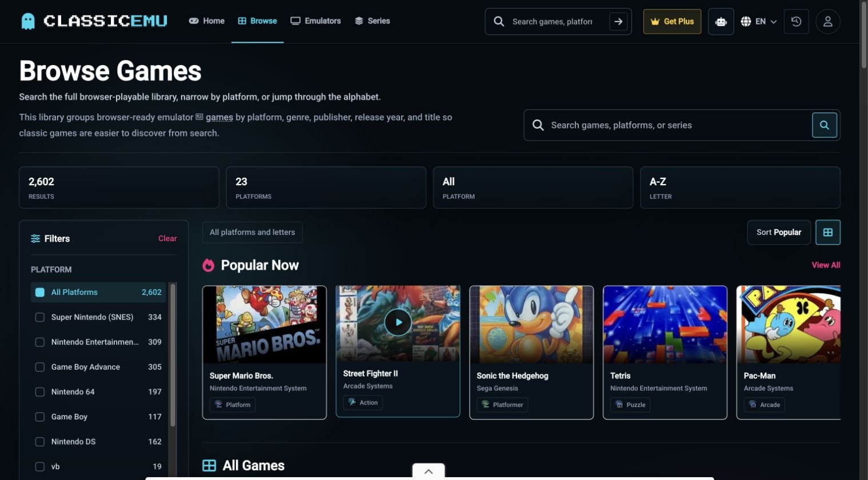Navigate to Emulators page
This screenshot has height=480, width=868.
[x=315, y=21]
